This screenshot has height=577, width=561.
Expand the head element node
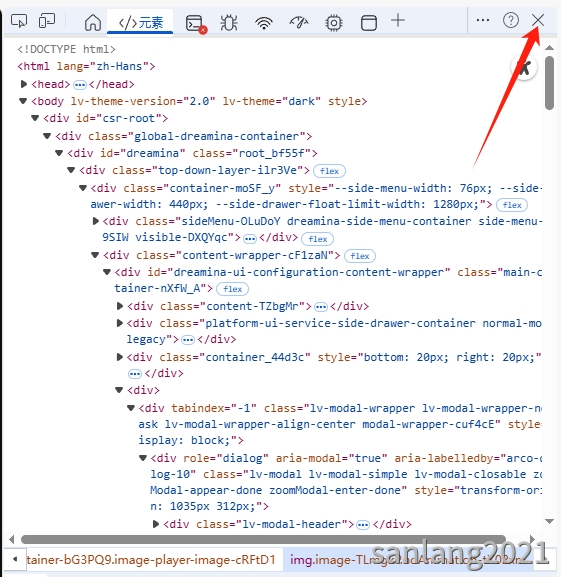(x=24, y=84)
